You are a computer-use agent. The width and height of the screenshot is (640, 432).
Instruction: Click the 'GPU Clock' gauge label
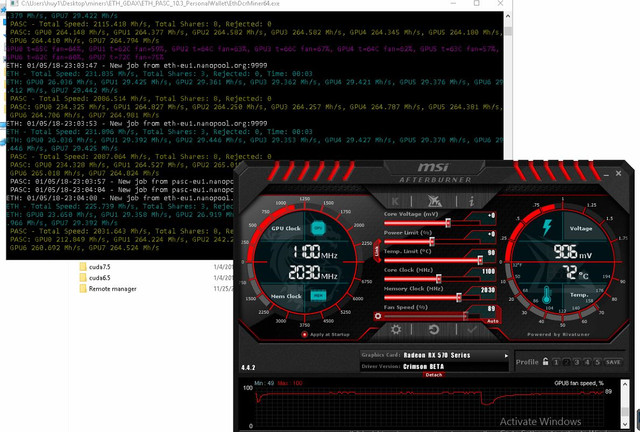click(x=286, y=228)
